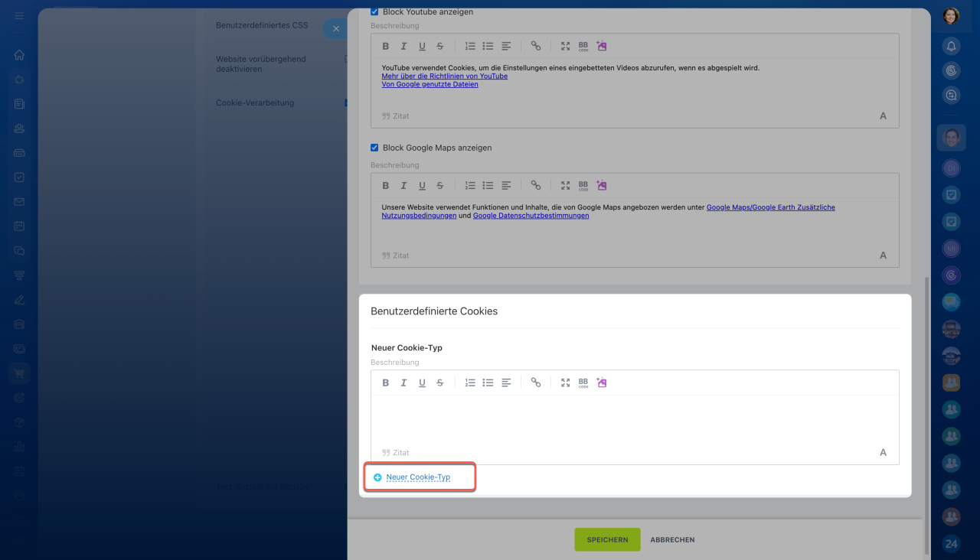Open the home icon in left sidebar
This screenshot has height=560, width=980.
[19, 55]
